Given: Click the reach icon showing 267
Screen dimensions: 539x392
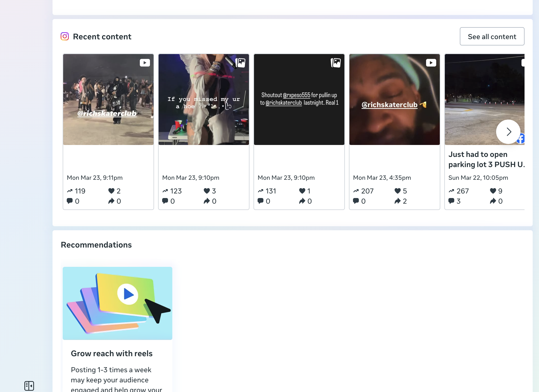Looking at the screenshot, I should point(451,191).
